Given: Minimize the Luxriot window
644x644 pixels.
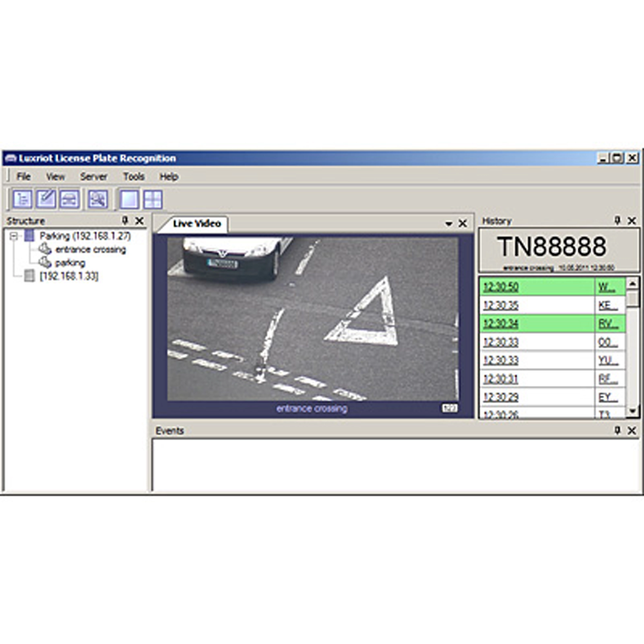Looking at the screenshot, I should coord(603,158).
